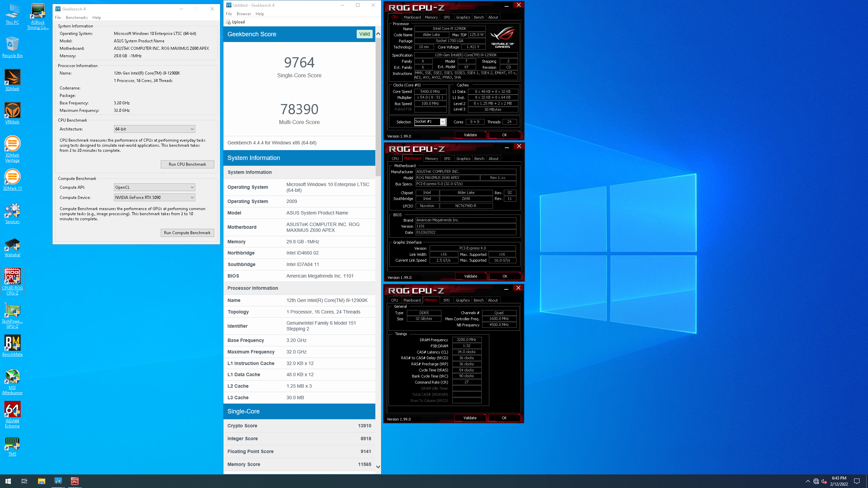Expand Architecture 64-bit dropdown
The height and width of the screenshot is (488, 868).
point(155,129)
